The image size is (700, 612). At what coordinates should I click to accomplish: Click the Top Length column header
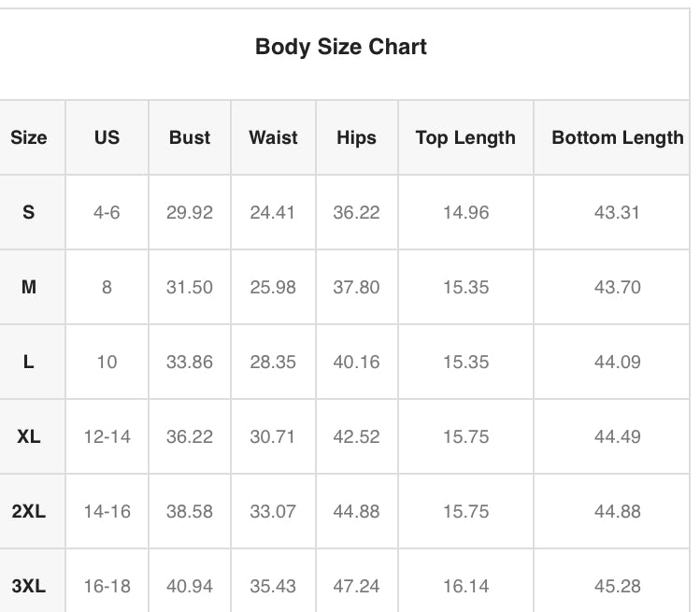tap(465, 137)
